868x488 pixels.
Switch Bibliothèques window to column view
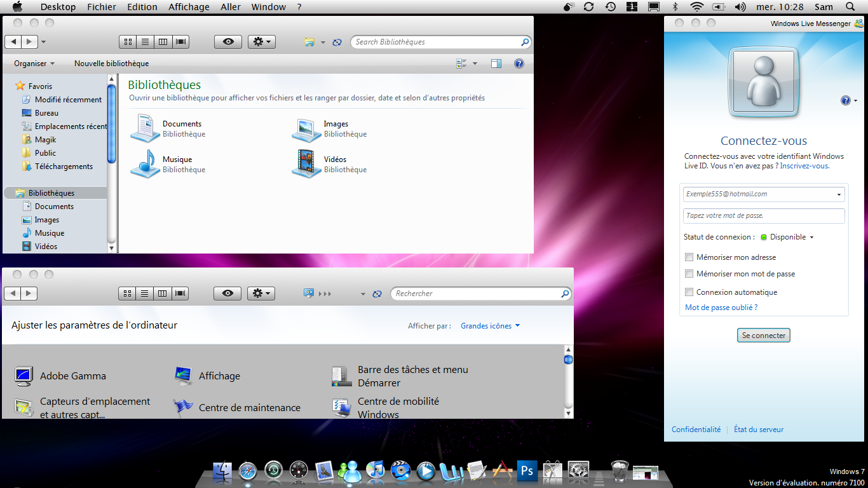coord(163,42)
